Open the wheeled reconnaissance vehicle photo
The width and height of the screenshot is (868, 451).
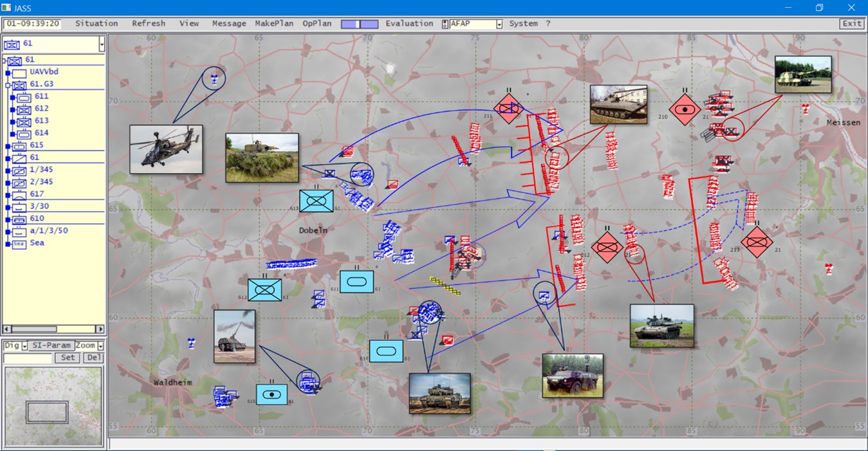tap(573, 375)
